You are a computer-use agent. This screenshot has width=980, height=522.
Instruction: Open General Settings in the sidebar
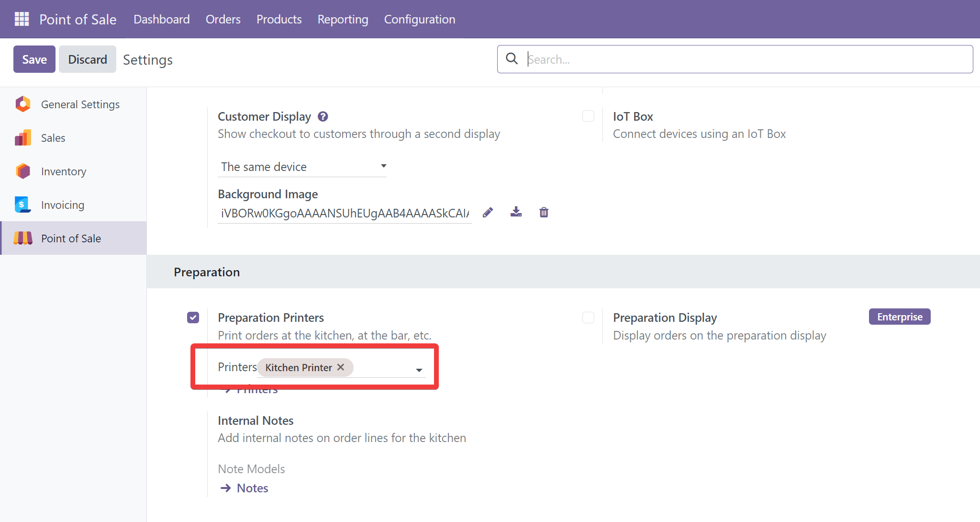(80, 104)
